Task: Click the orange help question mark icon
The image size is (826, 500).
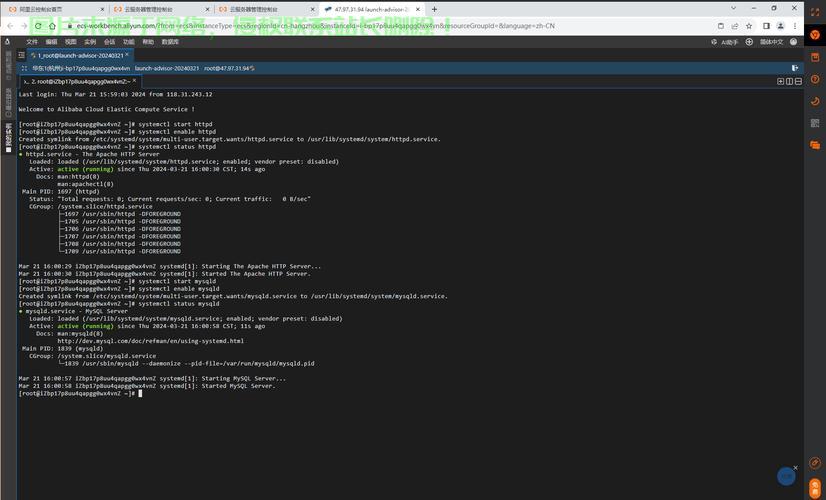Action: (x=814, y=81)
